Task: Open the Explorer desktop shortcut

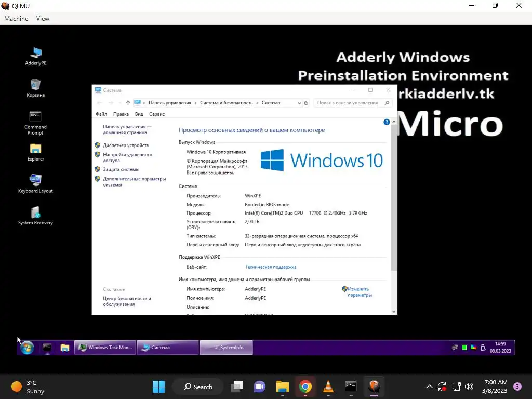Action: tap(36, 152)
